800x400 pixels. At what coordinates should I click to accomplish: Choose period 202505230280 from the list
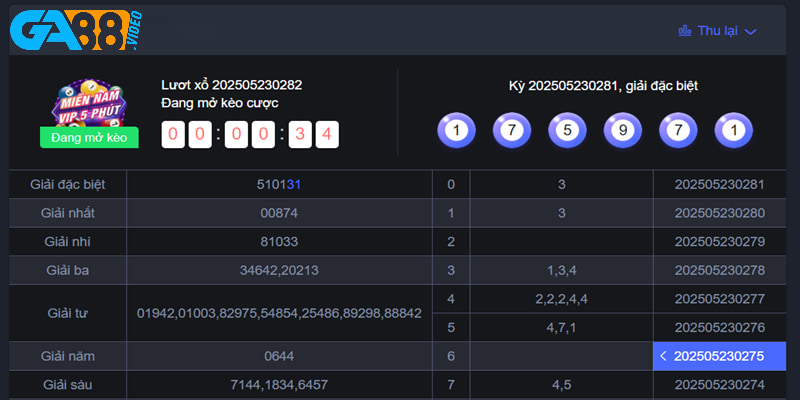[x=719, y=213]
